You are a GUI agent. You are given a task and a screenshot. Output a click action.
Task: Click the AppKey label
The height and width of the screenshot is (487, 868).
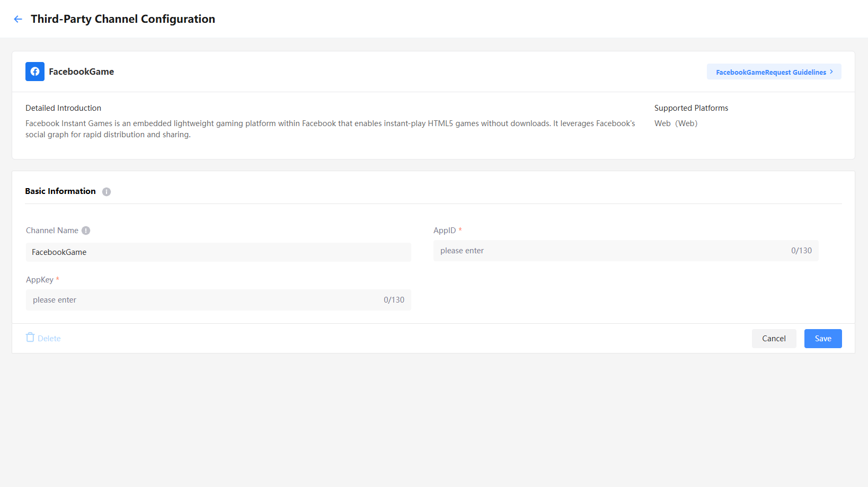tap(40, 280)
